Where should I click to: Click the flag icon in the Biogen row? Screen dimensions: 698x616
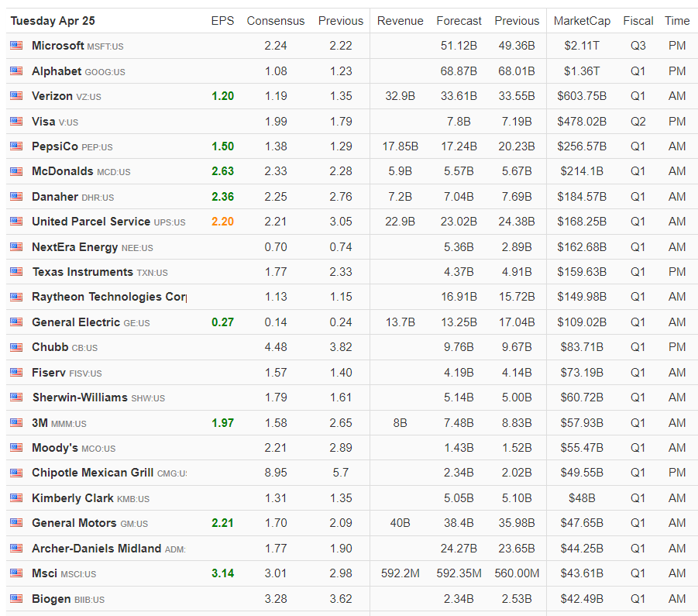pos(16,599)
